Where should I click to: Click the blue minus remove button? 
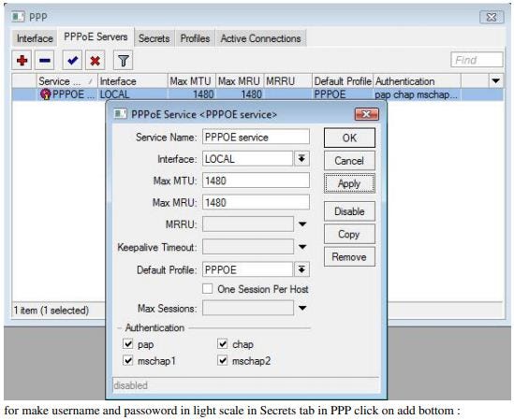[x=45, y=60]
